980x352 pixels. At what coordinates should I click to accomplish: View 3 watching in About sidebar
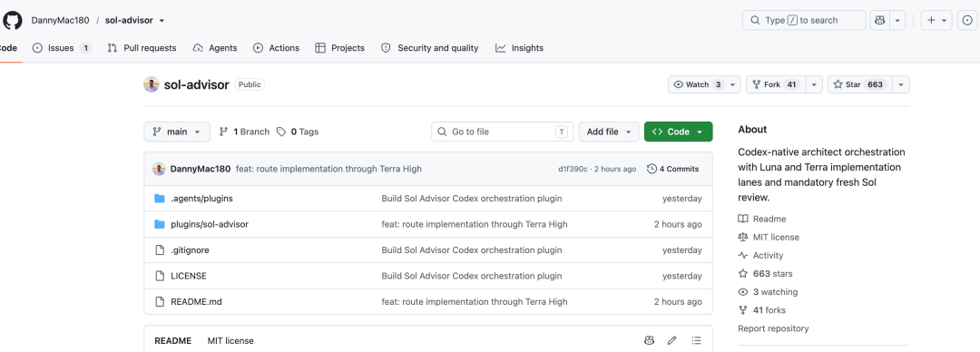[769, 291]
